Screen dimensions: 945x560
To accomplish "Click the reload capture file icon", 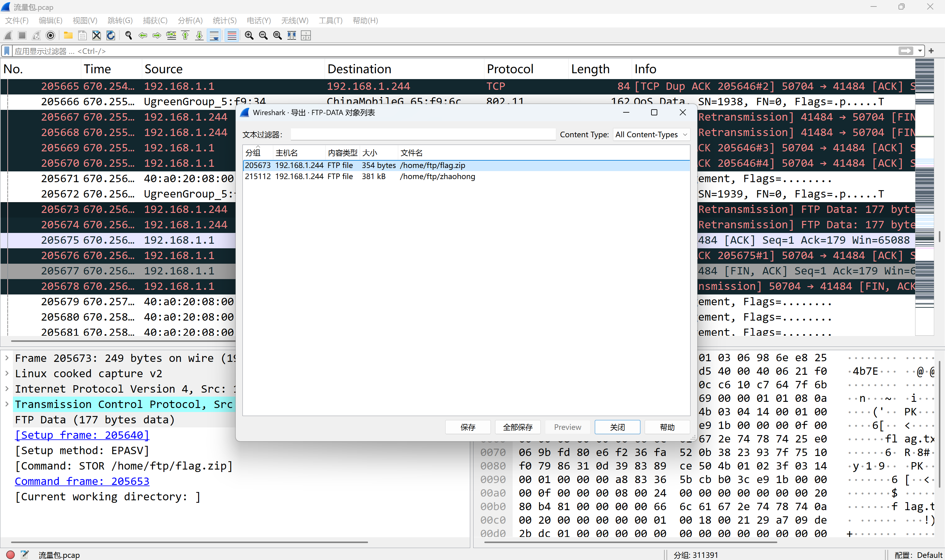I will click(x=110, y=35).
